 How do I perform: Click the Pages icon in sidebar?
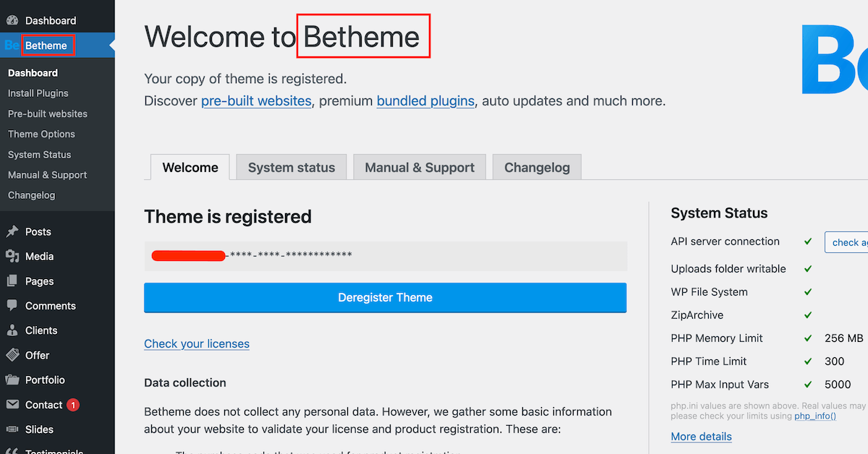[x=12, y=281]
